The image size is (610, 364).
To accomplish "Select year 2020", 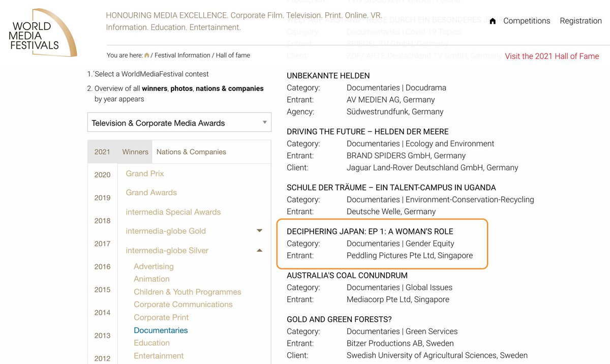I will click(102, 175).
